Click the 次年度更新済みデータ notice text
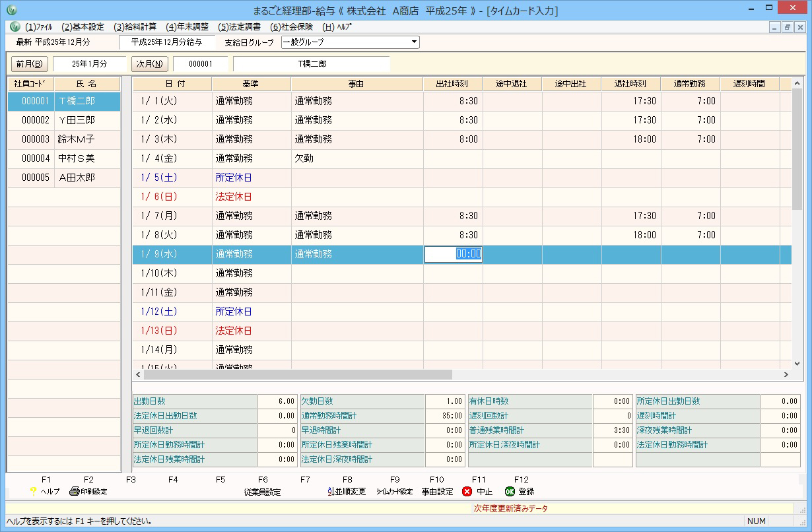 pyautogui.click(x=510, y=509)
